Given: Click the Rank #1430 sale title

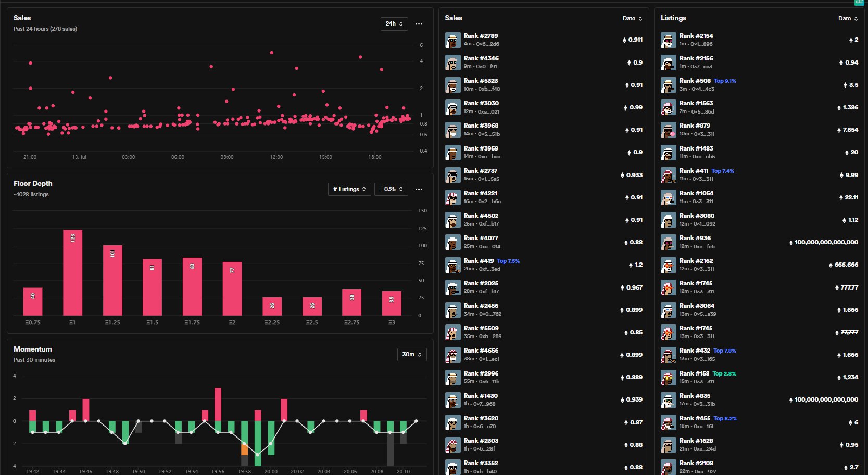Looking at the screenshot, I should [481, 396].
